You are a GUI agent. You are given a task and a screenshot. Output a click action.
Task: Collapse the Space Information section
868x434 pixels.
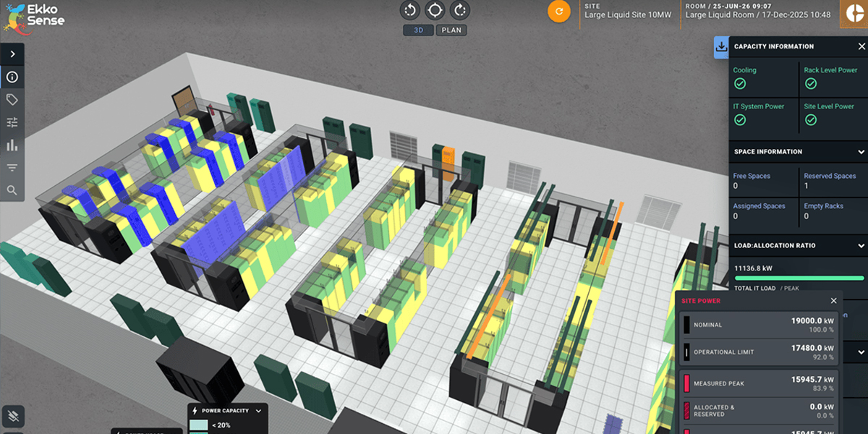[x=861, y=152]
